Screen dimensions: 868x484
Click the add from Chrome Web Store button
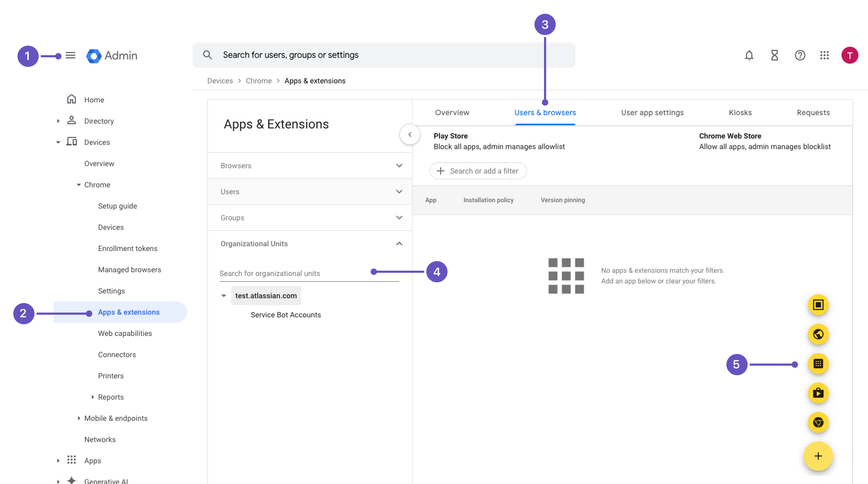click(x=818, y=422)
